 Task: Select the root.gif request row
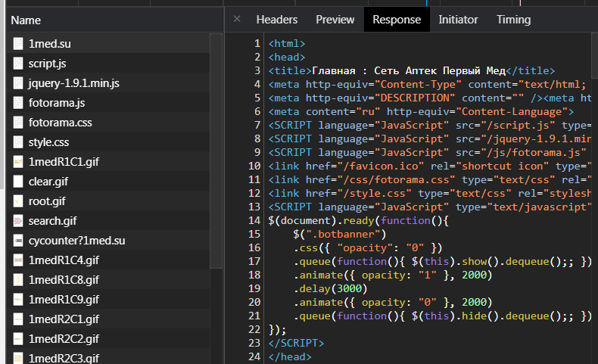coord(47,201)
